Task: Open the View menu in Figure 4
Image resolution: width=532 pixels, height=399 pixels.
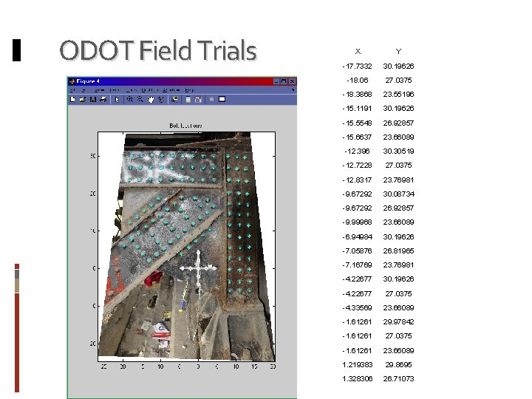Action: point(100,90)
